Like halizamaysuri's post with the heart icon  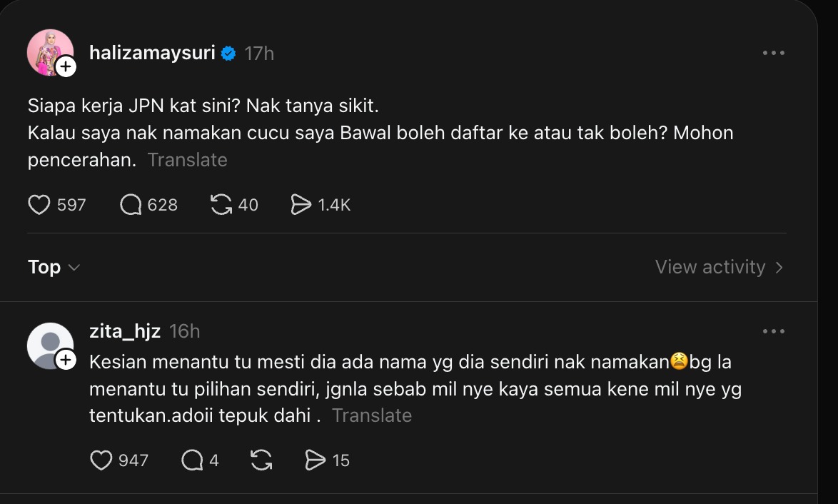click(x=39, y=205)
